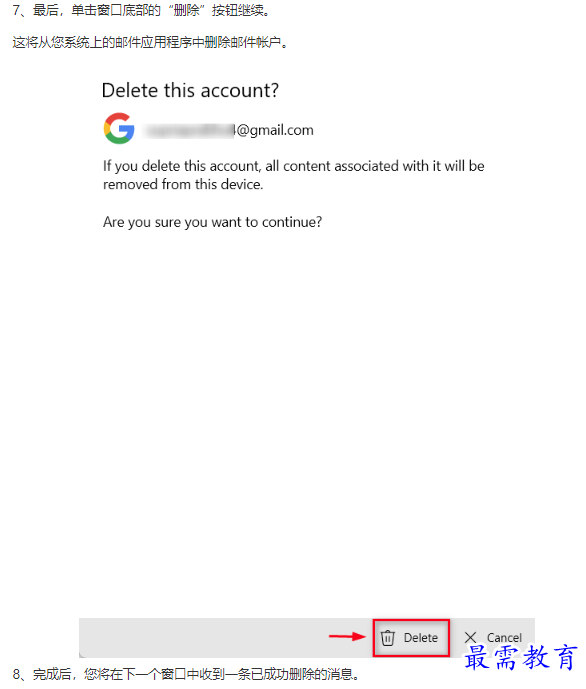
Task: Click the blue 最需教育 watermark
Action: click(x=521, y=658)
